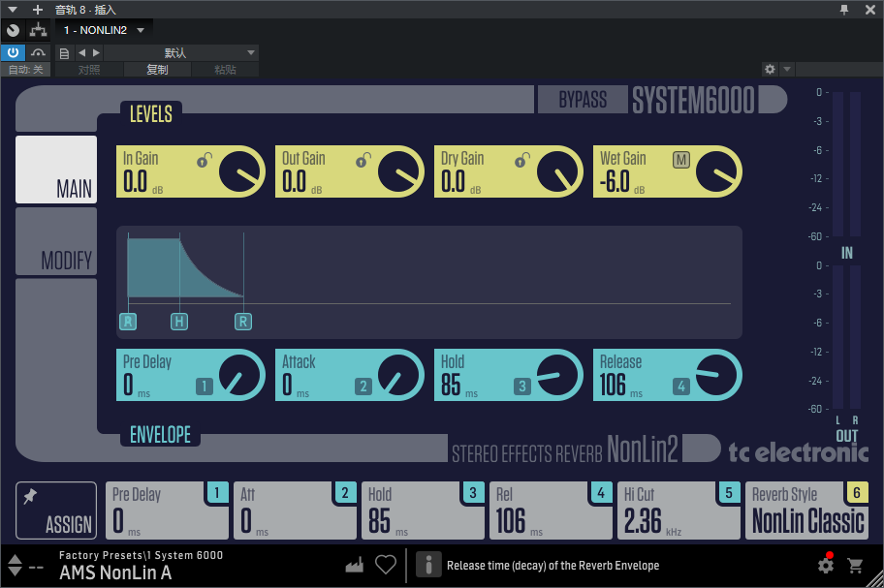Go to the next preset arrow
The image size is (884, 588).
(x=96, y=53)
